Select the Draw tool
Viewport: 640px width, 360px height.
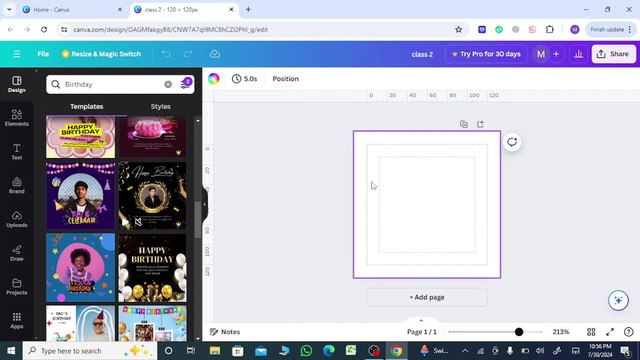tap(17, 253)
